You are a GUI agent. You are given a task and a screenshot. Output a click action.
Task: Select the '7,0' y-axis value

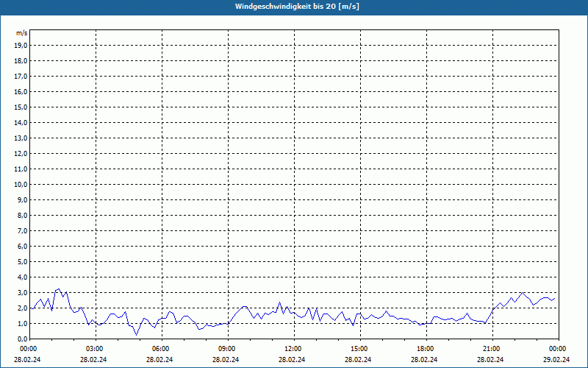pyautogui.click(x=23, y=230)
